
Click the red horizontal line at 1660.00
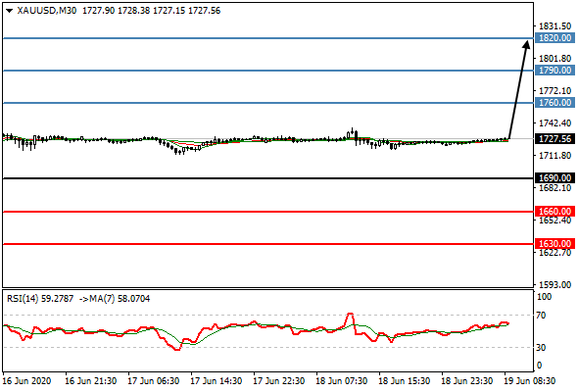[268, 212]
